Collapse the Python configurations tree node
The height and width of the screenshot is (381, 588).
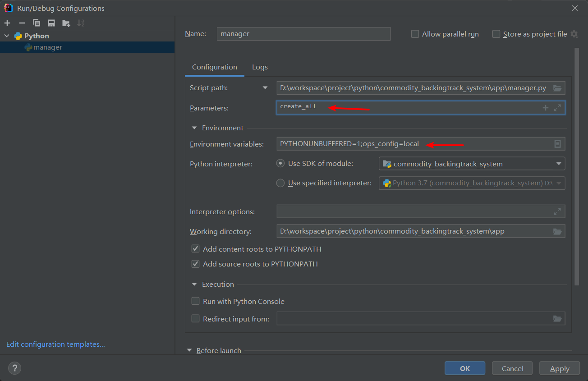[x=7, y=36]
